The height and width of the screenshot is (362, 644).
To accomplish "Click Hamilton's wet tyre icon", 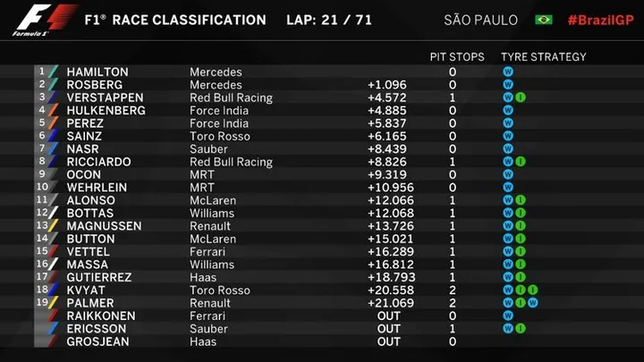I will 508,72.
